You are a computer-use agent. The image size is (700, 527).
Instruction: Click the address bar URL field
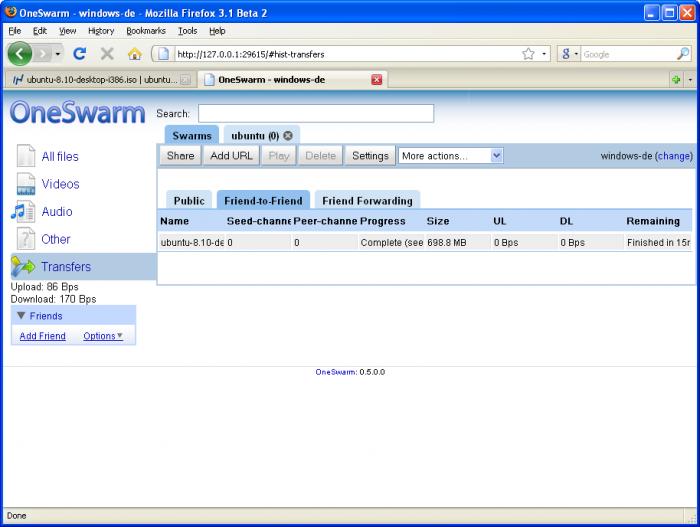[x=347, y=54]
